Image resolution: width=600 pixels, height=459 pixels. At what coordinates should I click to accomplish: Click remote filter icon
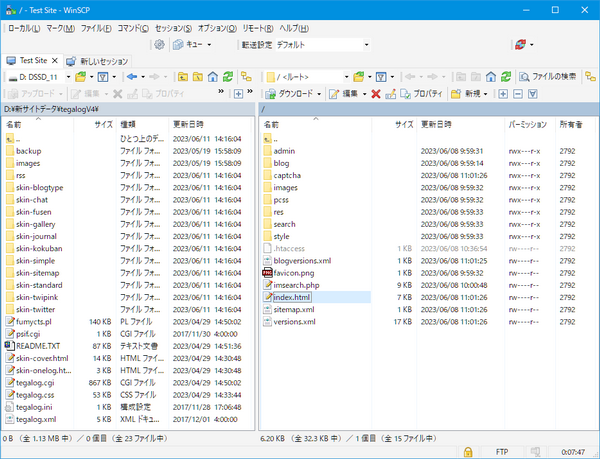coord(381,77)
